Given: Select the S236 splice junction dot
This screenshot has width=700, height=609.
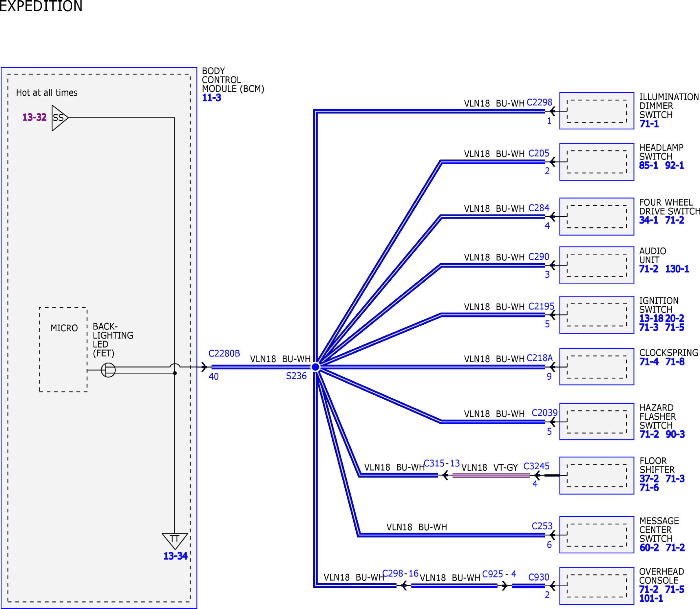Looking at the screenshot, I should [315, 367].
